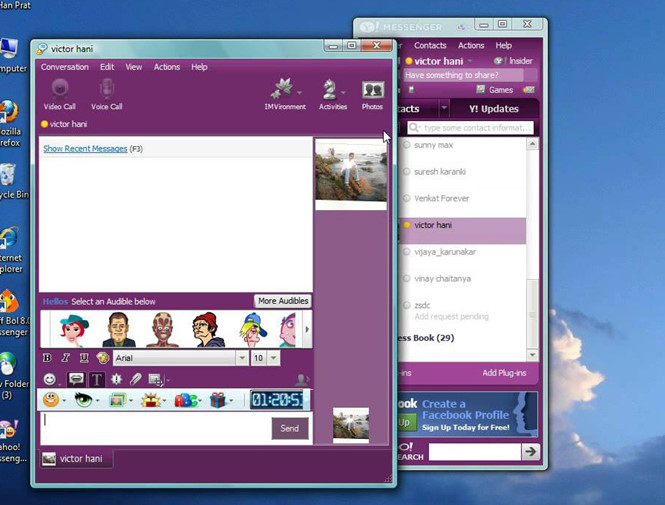Click the contact list scrollbar down arrow
The width and height of the screenshot is (665, 505).
point(532,354)
